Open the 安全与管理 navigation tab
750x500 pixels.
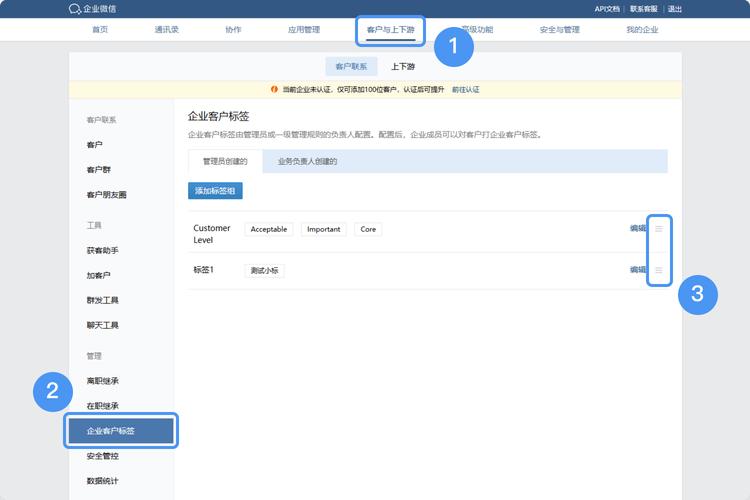[560, 30]
